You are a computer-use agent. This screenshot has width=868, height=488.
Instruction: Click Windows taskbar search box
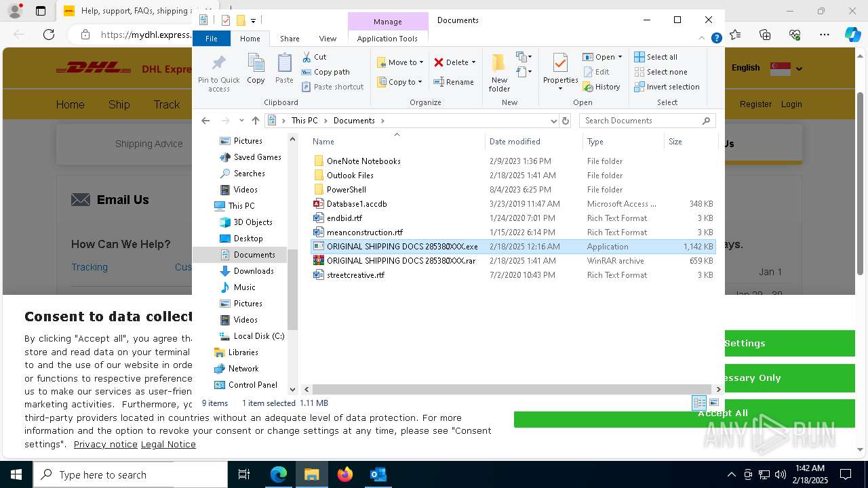pyautogui.click(x=130, y=474)
